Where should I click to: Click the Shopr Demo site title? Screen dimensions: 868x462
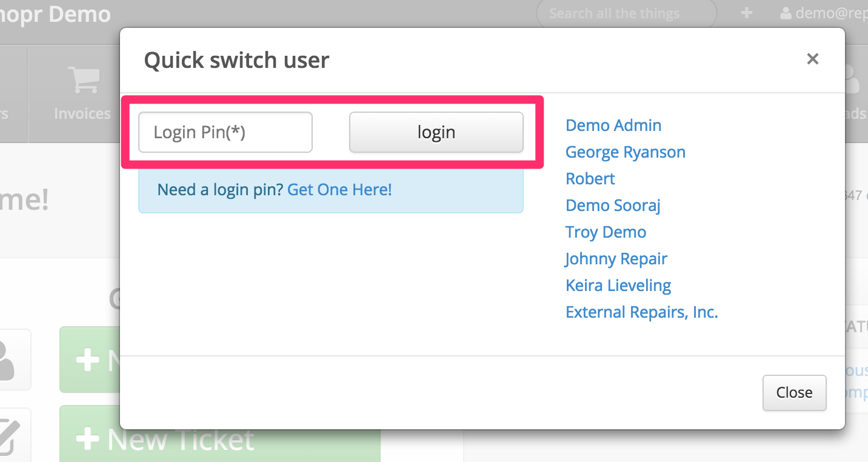pos(55,14)
